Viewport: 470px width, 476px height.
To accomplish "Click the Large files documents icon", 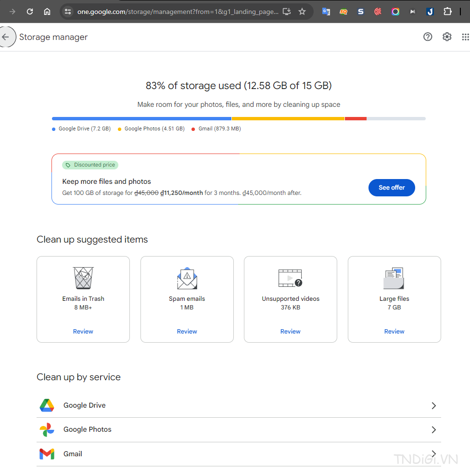I will (x=394, y=278).
